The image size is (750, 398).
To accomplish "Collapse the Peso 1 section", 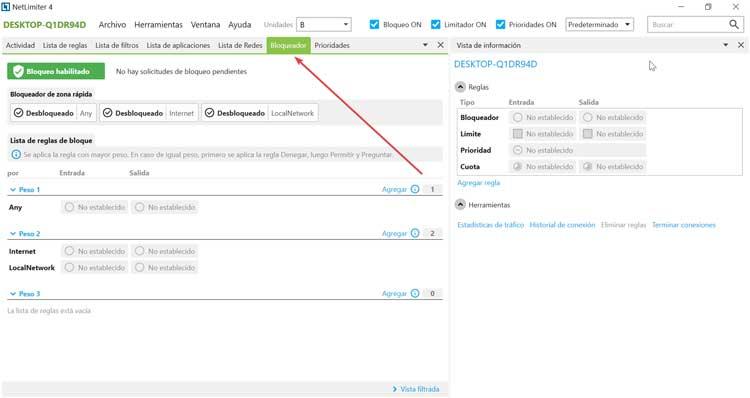I will click(x=13, y=189).
